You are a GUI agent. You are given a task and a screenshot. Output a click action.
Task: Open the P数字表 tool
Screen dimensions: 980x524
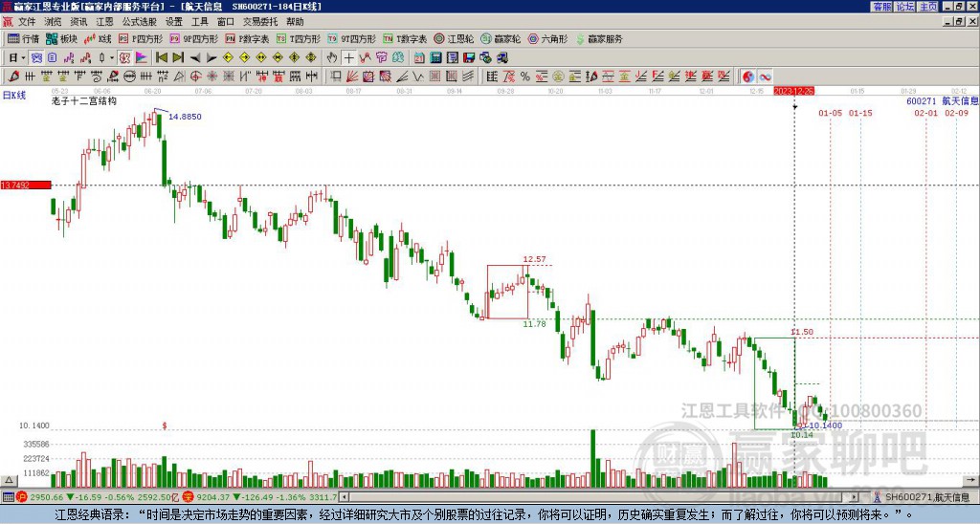pyautogui.click(x=247, y=38)
